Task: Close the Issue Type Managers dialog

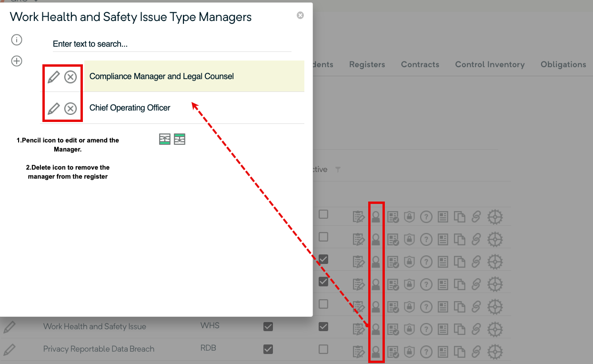Action: click(x=300, y=15)
